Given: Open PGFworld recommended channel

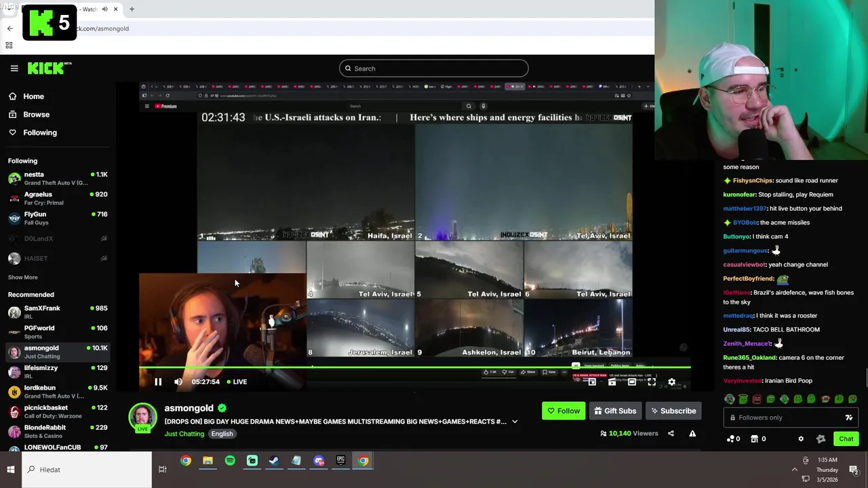Looking at the screenshot, I should (58, 331).
